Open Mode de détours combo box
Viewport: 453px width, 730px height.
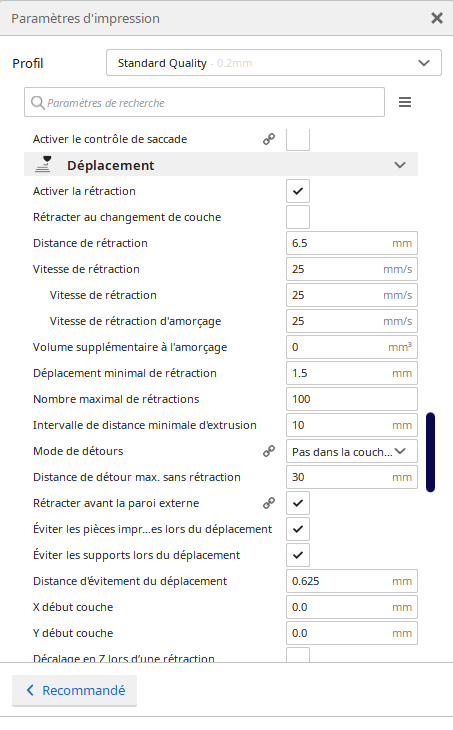click(x=352, y=451)
